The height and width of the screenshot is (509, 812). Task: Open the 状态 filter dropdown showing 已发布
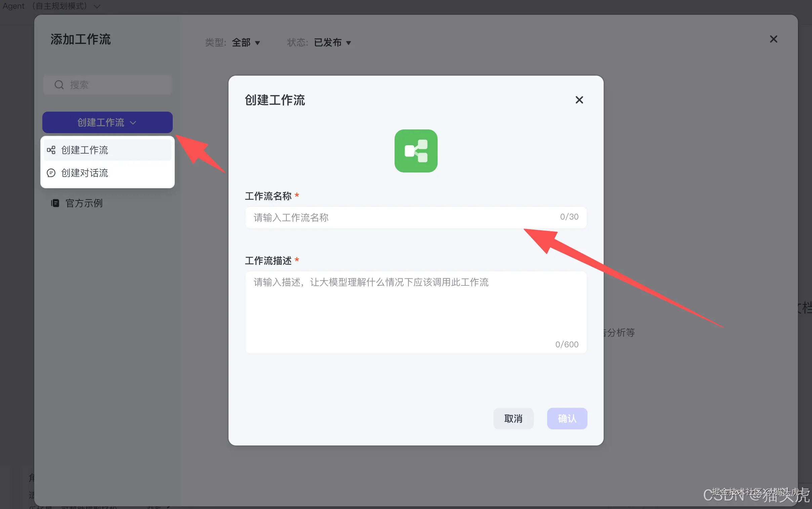[332, 42]
